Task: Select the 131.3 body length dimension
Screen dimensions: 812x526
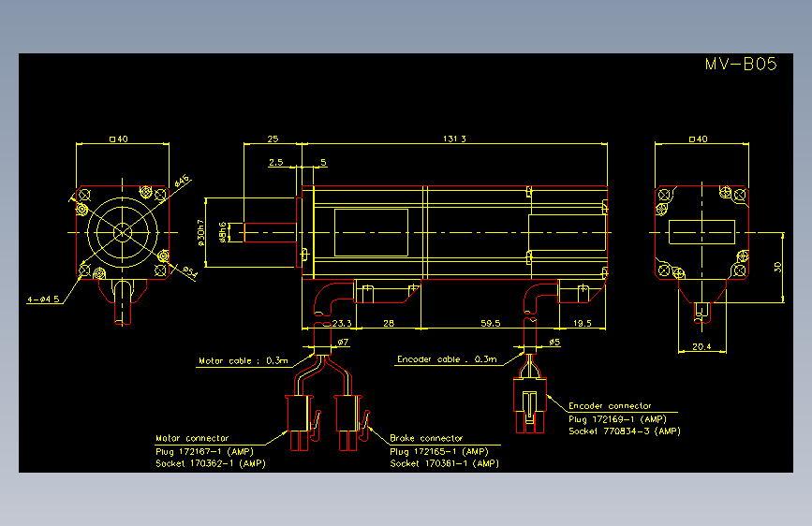Action: tap(454, 139)
